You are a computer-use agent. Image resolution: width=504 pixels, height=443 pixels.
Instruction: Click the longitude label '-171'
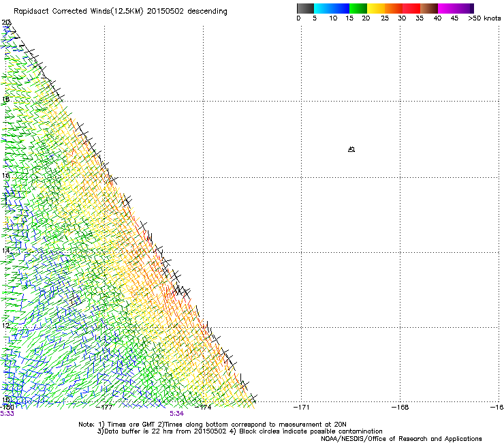pyautogui.click(x=301, y=408)
